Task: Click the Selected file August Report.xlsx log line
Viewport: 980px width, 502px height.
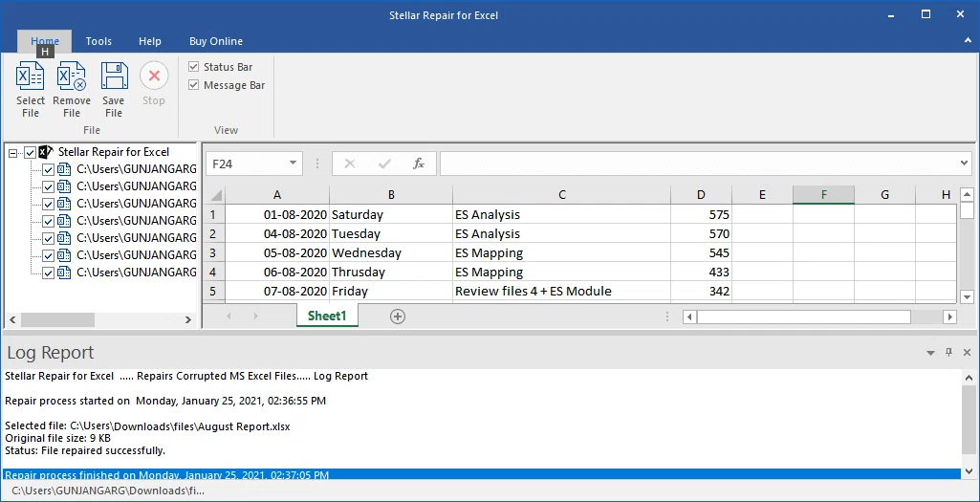Action: 147,426
